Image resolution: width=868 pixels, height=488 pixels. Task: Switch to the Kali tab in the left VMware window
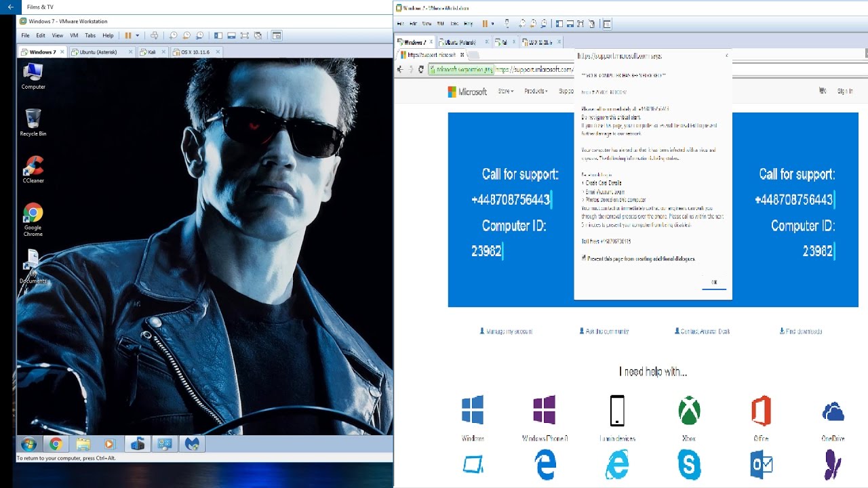click(152, 52)
